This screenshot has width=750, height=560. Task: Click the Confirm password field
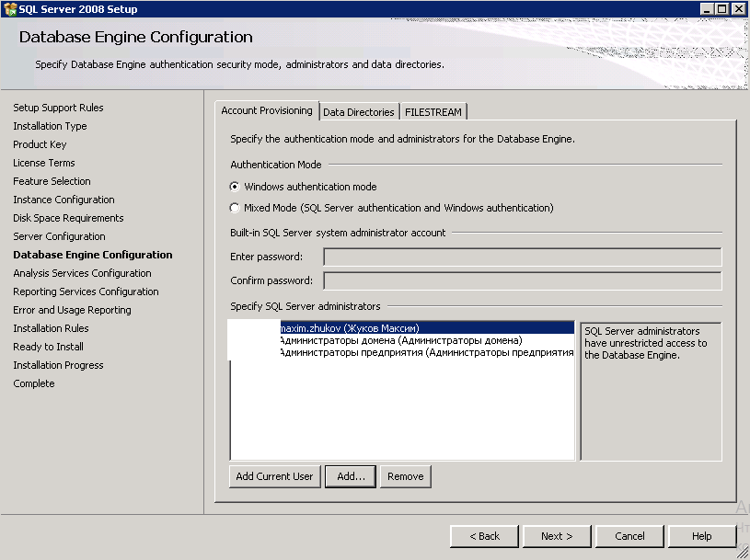(522, 280)
